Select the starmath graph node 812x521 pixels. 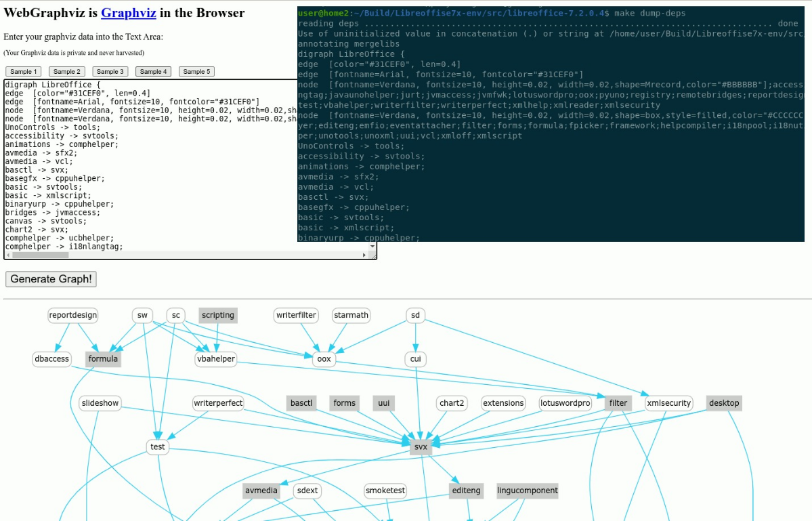click(351, 315)
